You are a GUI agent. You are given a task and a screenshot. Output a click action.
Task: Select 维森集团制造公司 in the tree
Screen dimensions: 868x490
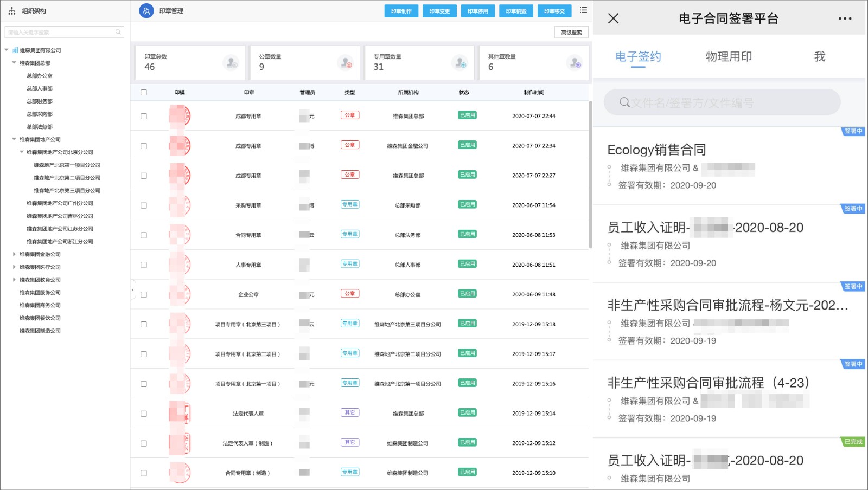coord(40,331)
